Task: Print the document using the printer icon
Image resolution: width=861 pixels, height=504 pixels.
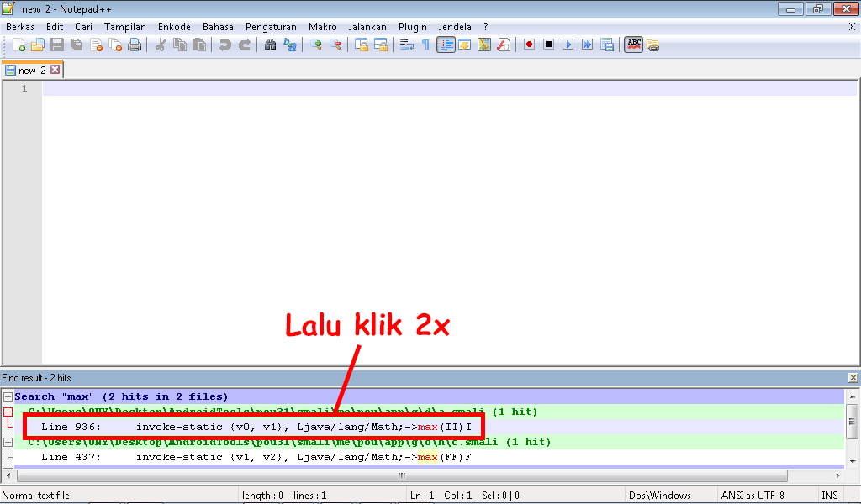Action: coord(135,45)
